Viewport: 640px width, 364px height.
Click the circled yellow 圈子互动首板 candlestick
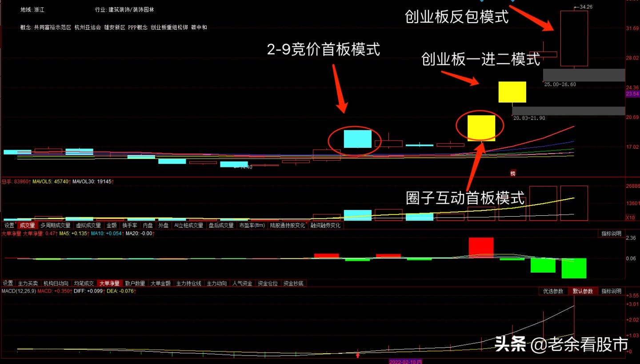(x=481, y=128)
